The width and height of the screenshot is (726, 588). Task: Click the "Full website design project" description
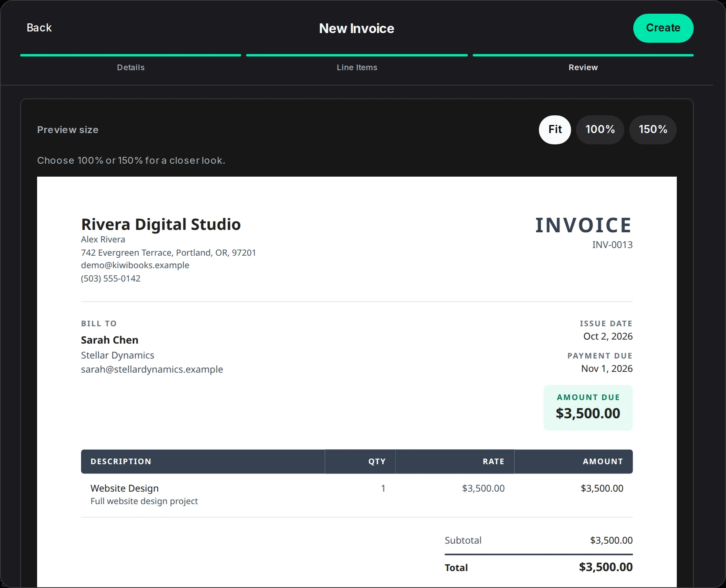tap(144, 501)
